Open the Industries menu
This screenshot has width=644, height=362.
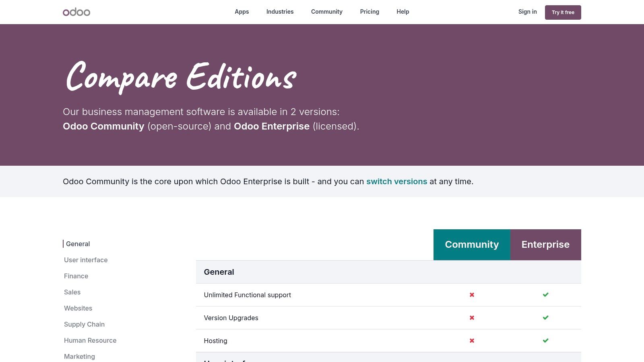(x=280, y=12)
